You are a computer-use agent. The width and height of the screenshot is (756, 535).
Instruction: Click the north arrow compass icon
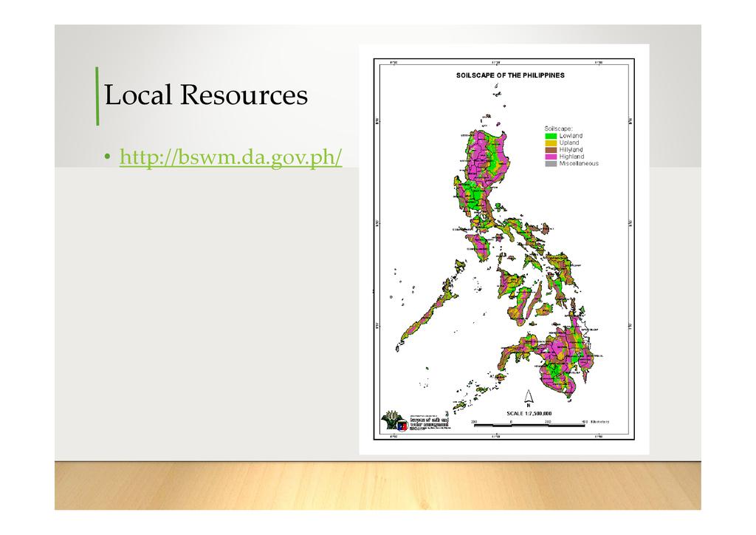pyautogui.click(x=529, y=398)
